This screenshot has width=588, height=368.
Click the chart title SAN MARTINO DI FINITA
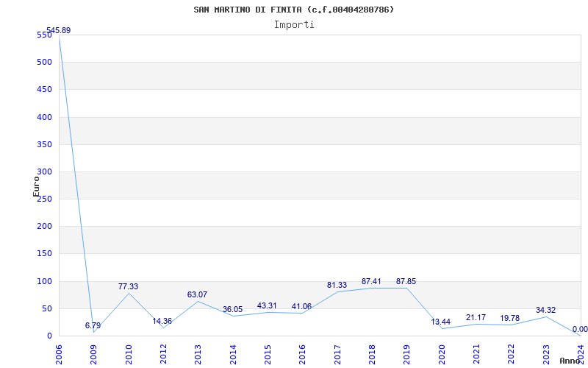point(293,10)
